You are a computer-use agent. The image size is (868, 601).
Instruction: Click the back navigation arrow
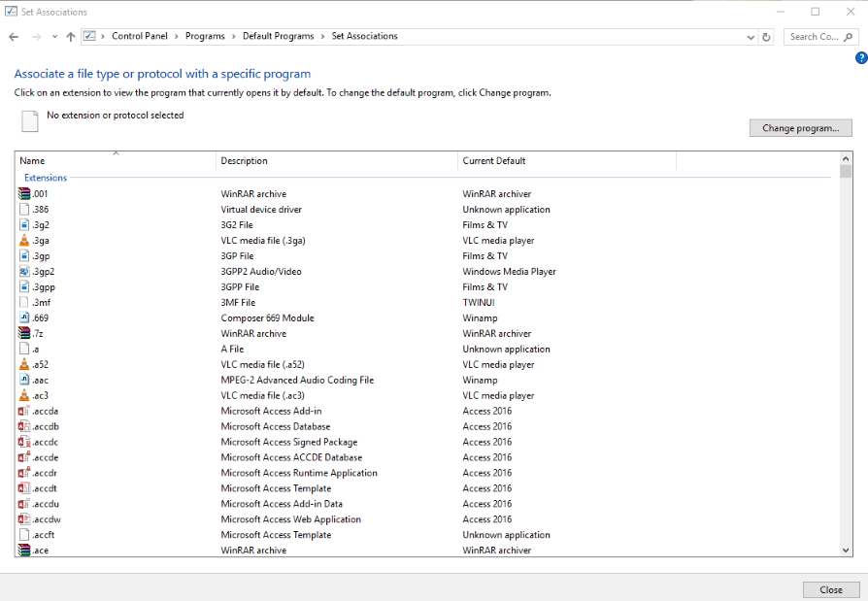click(13, 36)
